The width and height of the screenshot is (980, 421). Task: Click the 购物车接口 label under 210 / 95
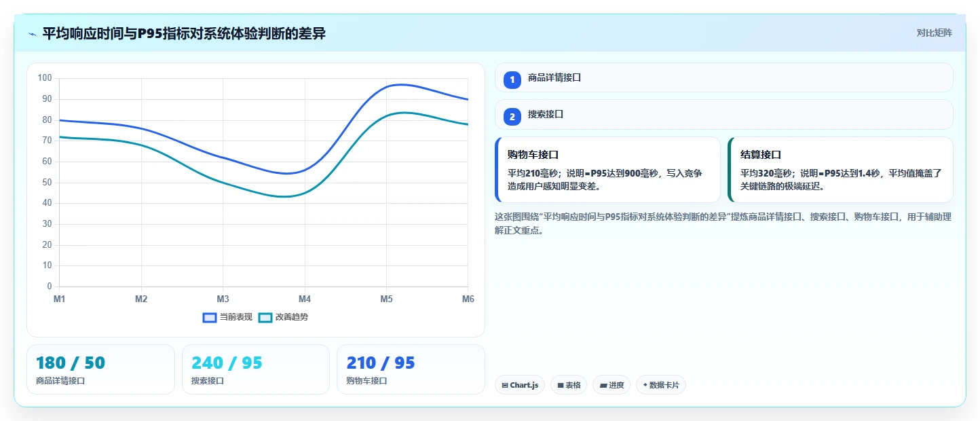tap(366, 381)
